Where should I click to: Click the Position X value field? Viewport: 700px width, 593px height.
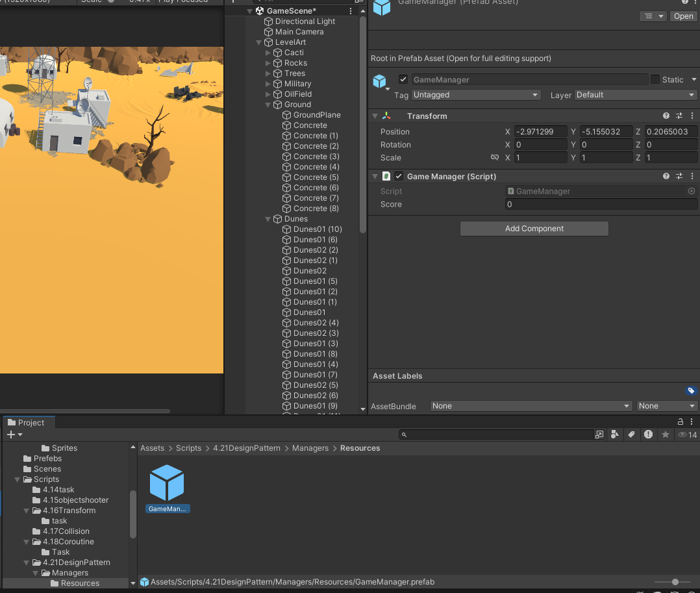click(540, 132)
